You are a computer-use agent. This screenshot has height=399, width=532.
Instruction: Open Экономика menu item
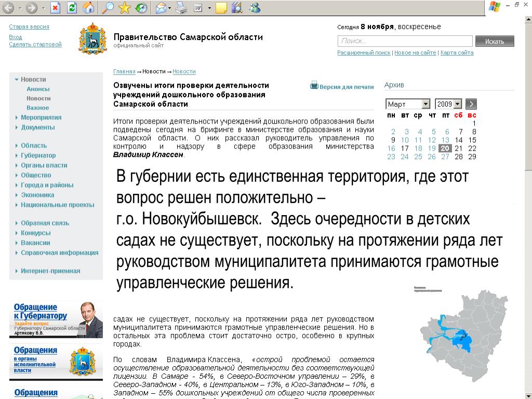pyautogui.click(x=37, y=195)
